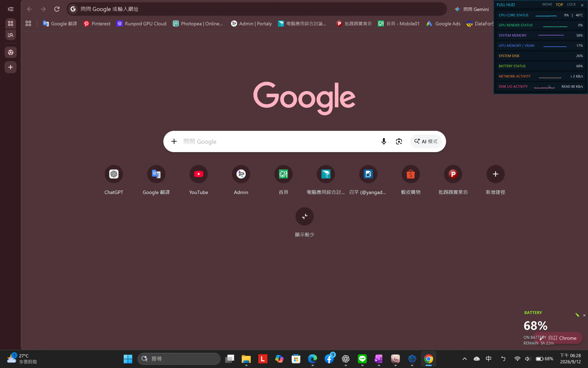Toggle TOP in FULL HUD
This screenshot has width=588, height=368.
pos(559,5)
